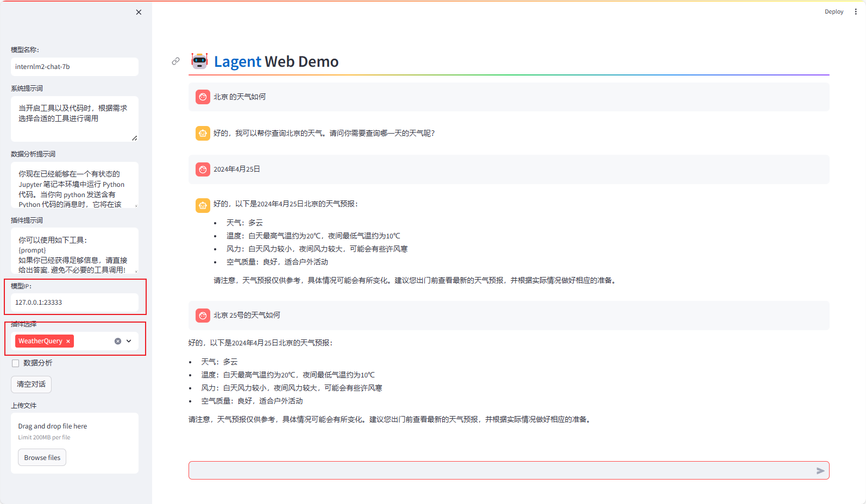Clear all selected plugins with circle-x icon
The height and width of the screenshot is (504, 866).
click(x=118, y=341)
